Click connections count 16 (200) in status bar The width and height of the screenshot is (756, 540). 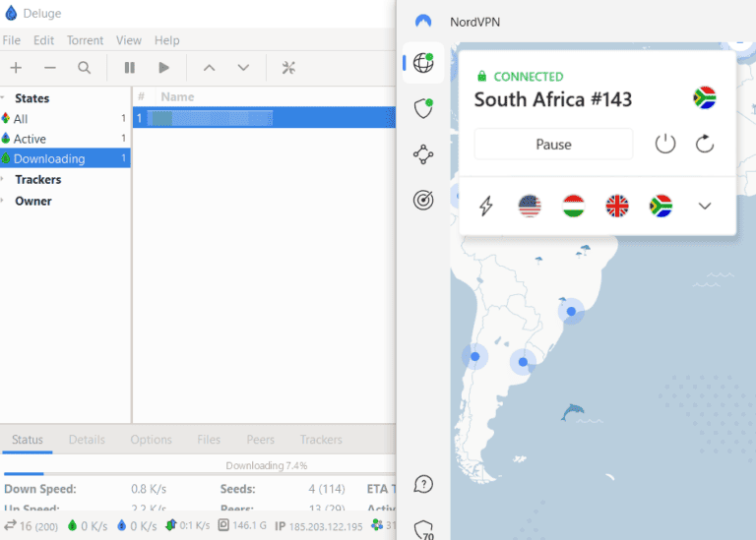click(31, 525)
